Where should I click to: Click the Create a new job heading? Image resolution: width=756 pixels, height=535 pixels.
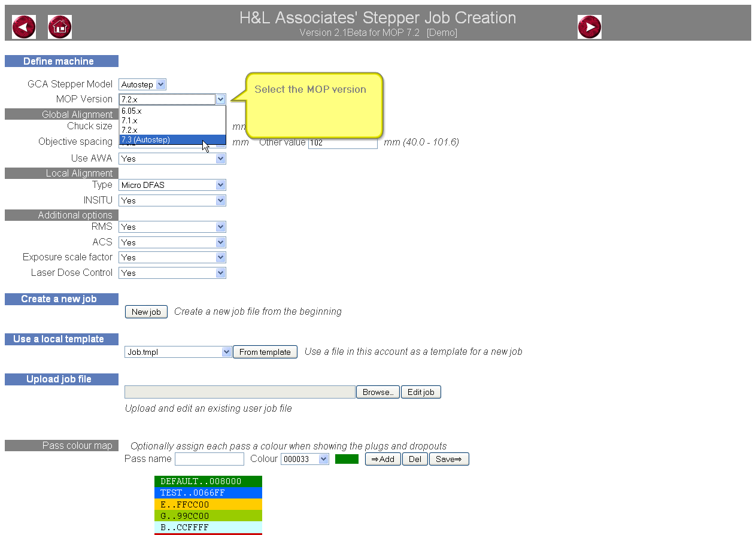click(62, 299)
